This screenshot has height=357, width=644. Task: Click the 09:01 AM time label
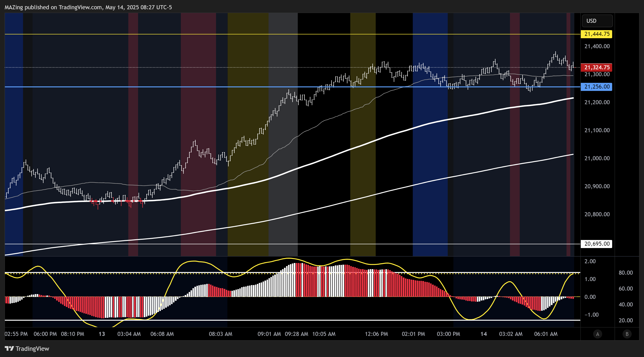click(x=269, y=334)
